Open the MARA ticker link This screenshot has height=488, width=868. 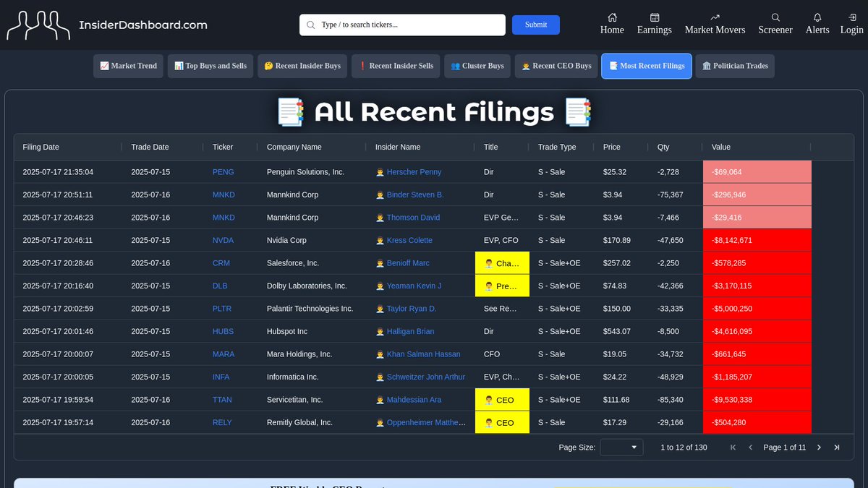pyautogui.click(x=224, y=354)
